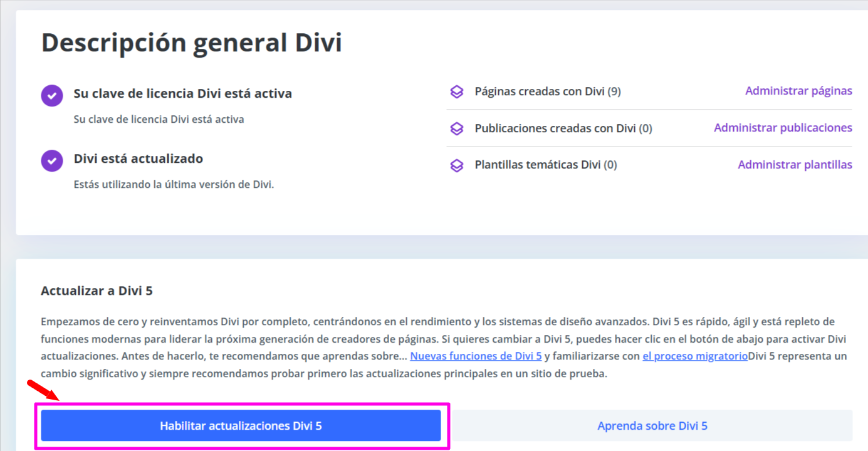Click the layers icon beside Plantillas temáticas Divi

point(457,166)
